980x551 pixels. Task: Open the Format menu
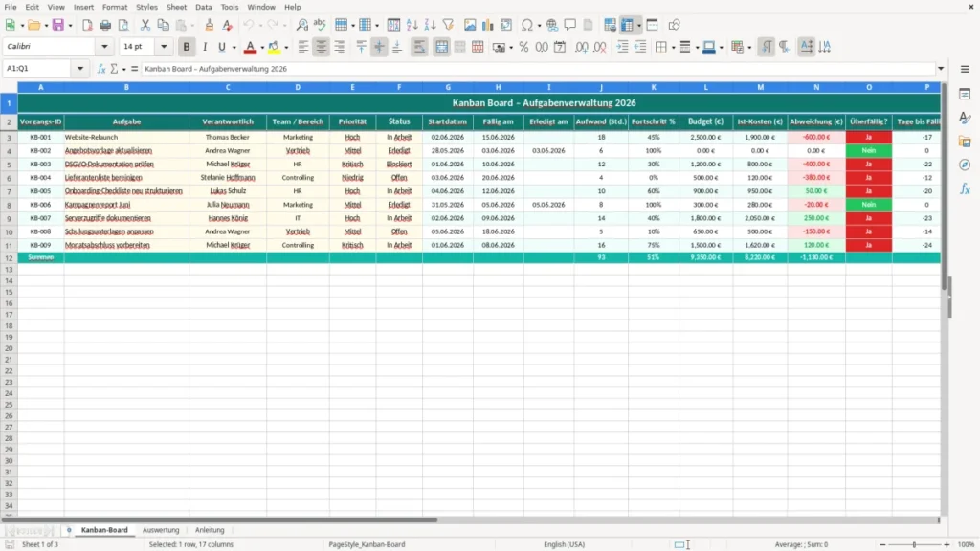[x=115, y=7]
